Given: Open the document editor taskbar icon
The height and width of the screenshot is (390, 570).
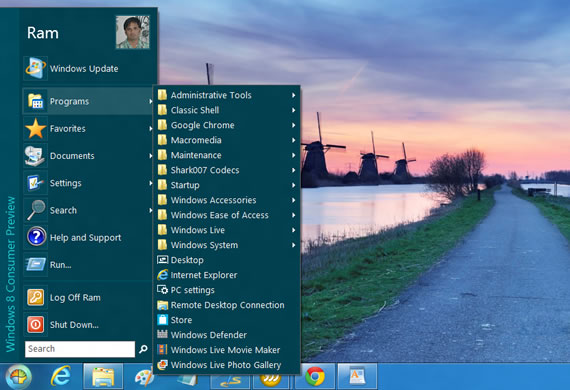Looking at the screenshot, I should click(x=357, y=377).
